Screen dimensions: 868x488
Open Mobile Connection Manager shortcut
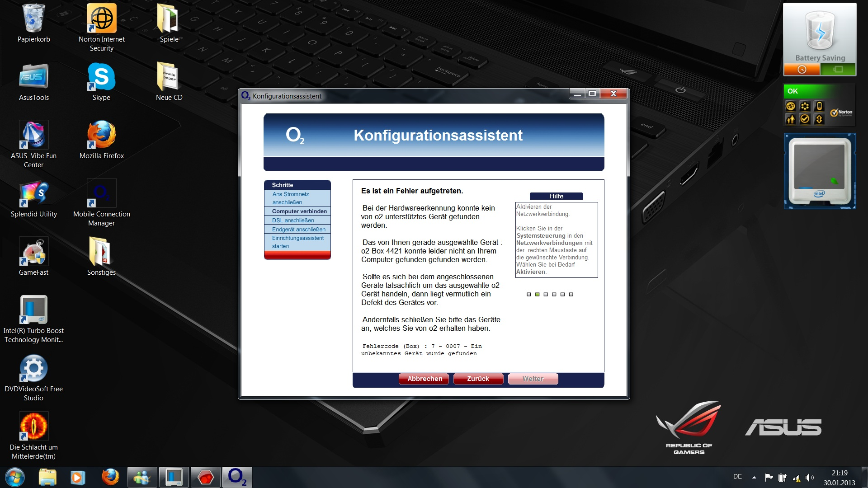click(x=102, y=203)
